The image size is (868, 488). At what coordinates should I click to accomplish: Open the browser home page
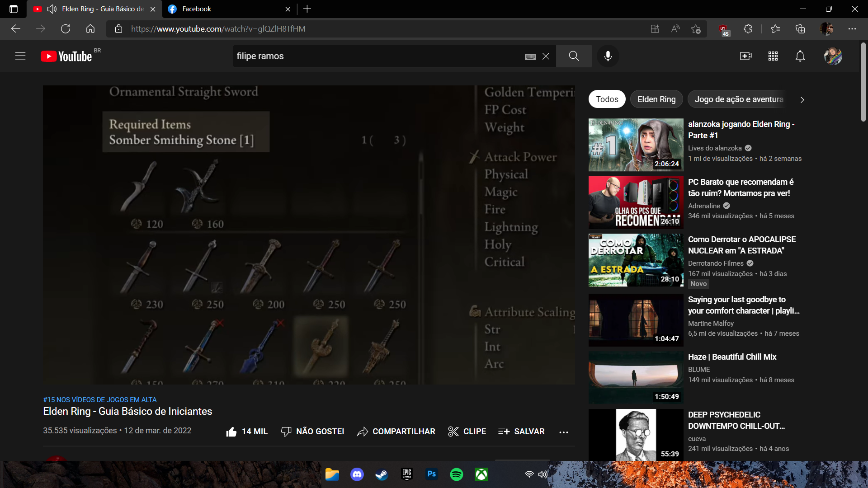(90, 29)
